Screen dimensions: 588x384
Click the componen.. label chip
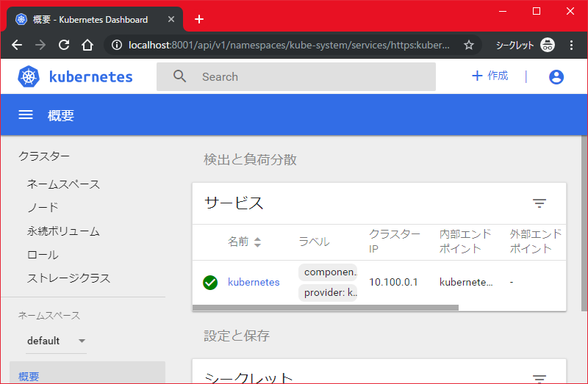click(x=328, y=272)
